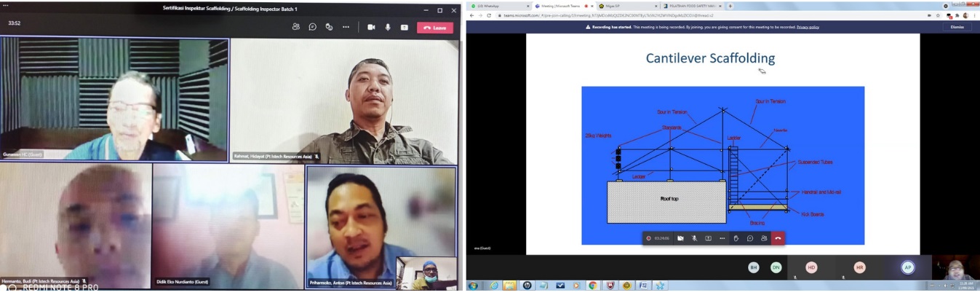The height and width of the screenshot is (295, 980).
Task: Show participants in Teams web call bar
Action: [x=764, y=238]
